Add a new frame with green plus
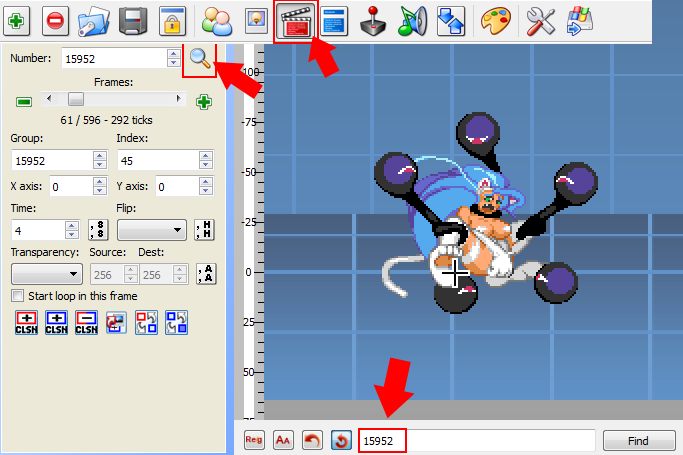 (x=204, y=101)
